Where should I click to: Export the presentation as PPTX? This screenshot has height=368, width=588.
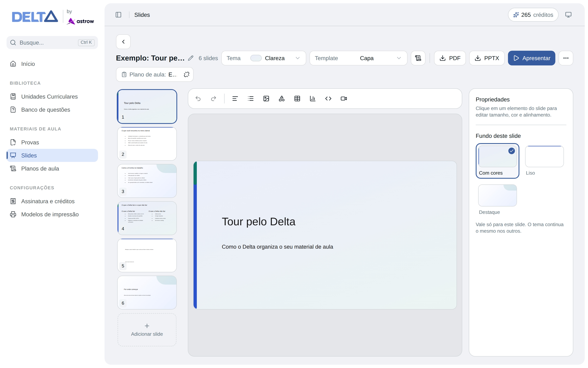point(487,58)
